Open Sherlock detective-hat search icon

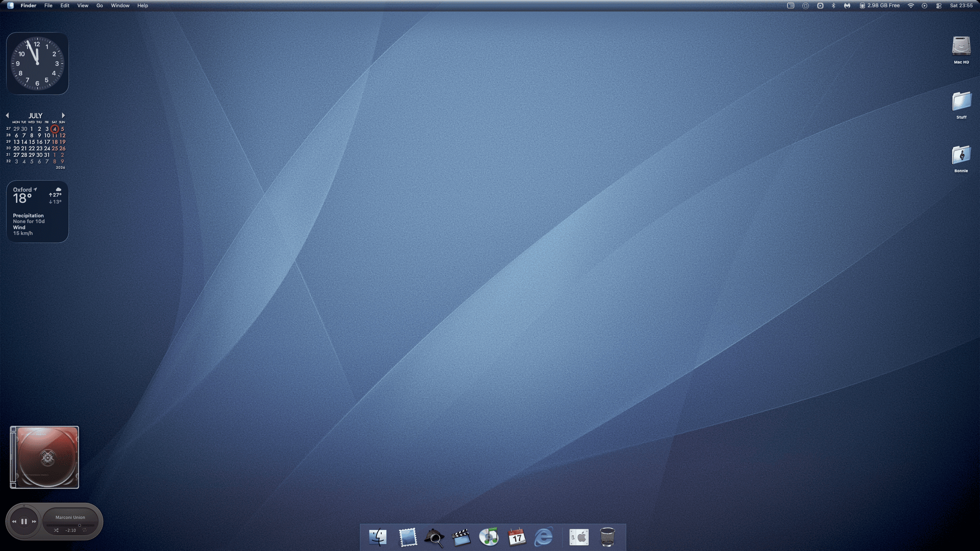tap(434, 537)
